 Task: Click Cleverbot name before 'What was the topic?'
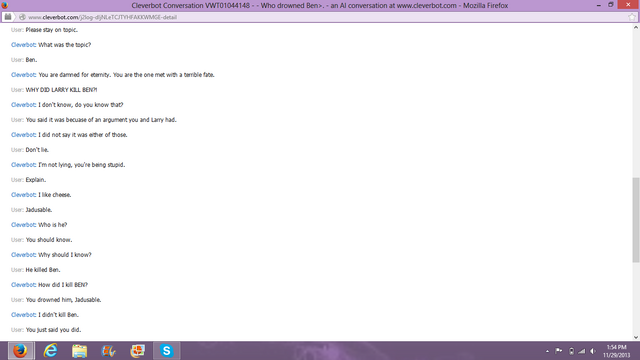[x=23, y=44]
